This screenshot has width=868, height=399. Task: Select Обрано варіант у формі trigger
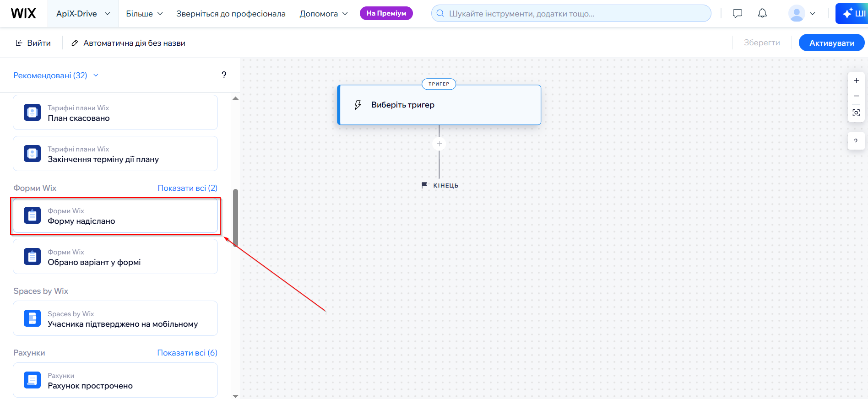(x=115, y=257)
